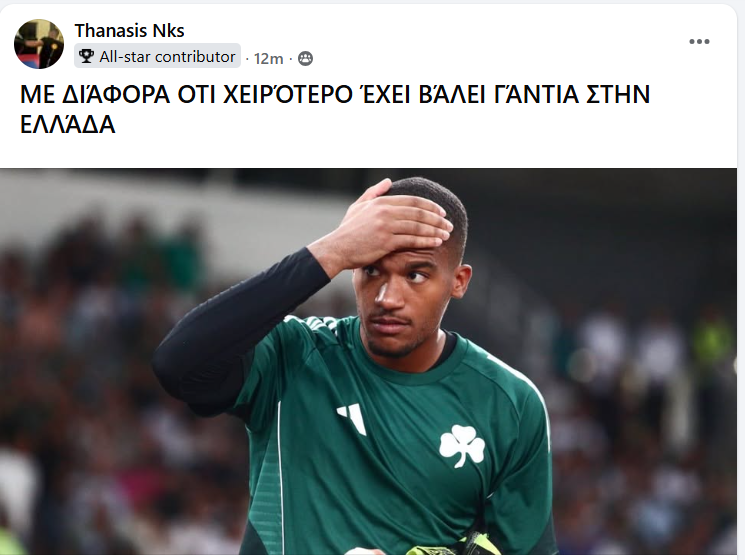Open the goalkeeper photo in the post
The image size is (745, 560).
click(368, 361)
